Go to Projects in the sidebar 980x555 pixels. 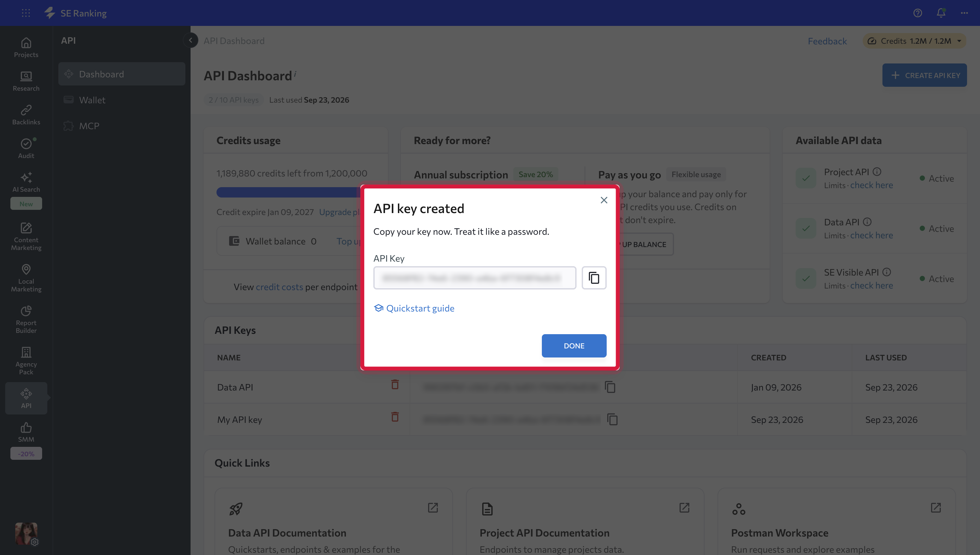click(26, 48)
